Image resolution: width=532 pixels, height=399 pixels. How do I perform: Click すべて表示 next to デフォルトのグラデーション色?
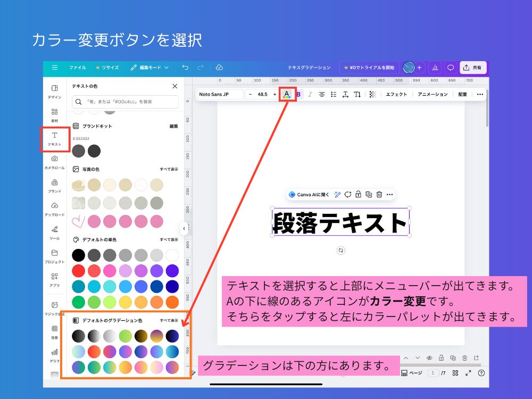tap(169, 321)
